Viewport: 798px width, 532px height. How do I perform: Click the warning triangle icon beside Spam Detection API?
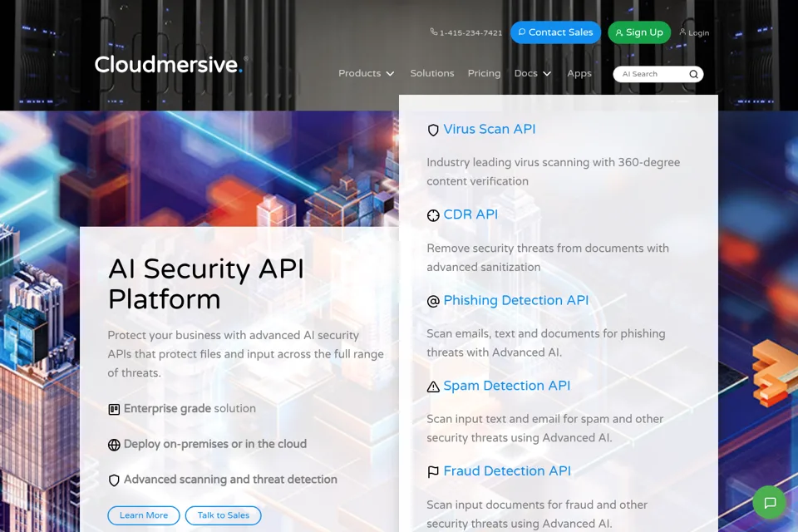click(433, 387)
